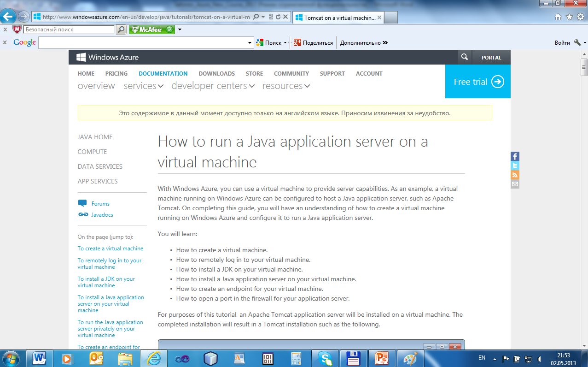This screenshot has width=588, height=367.
Task: Open PRICING in Azure navigation
Action: [116, 73]
